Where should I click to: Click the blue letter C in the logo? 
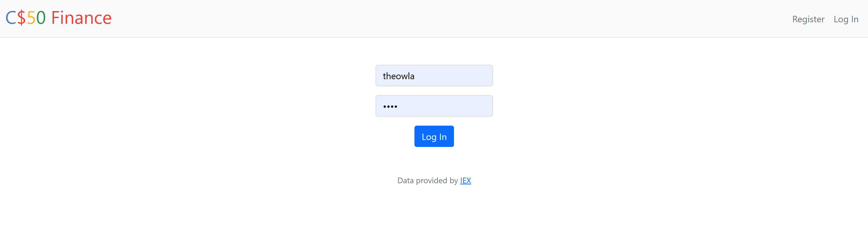(11, 18)
